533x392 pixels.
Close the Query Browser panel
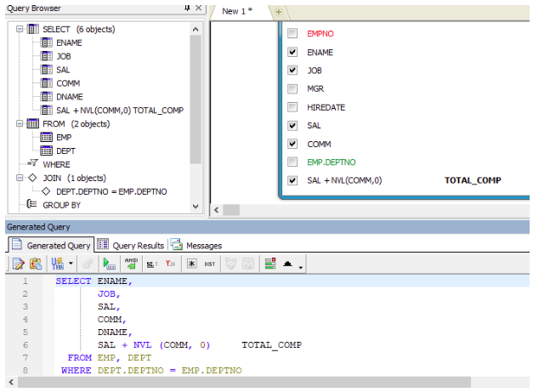click(199, 8)
